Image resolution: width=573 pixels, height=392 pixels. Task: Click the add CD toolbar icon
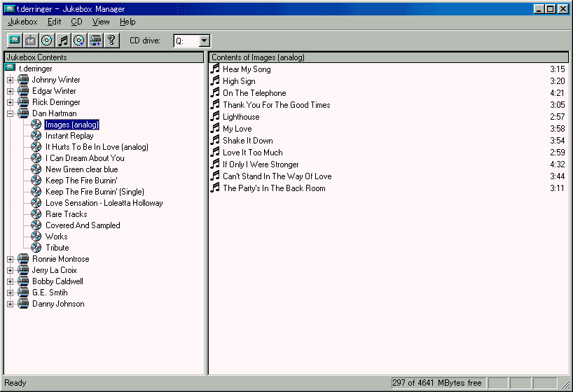pyautogui.click(x=79, y=41)
